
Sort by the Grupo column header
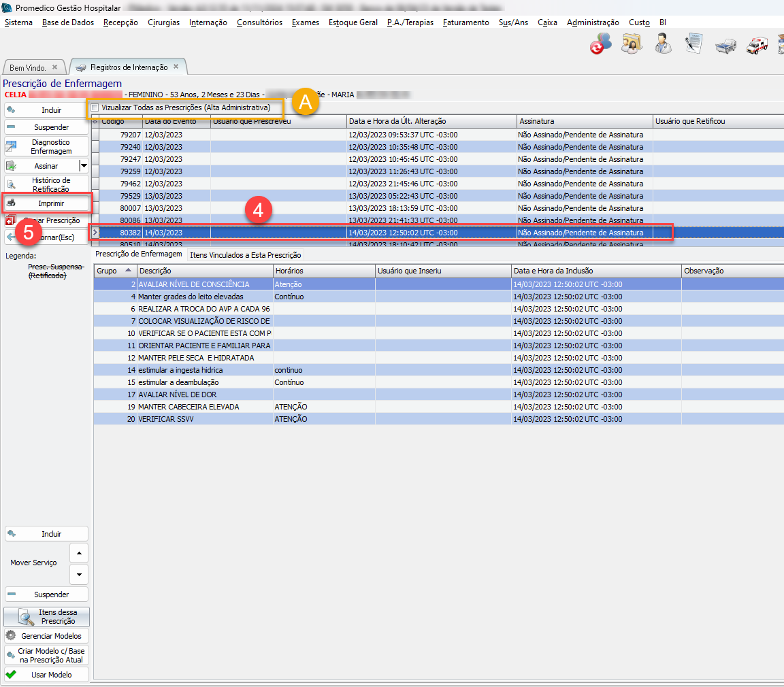tap(114, 271)
